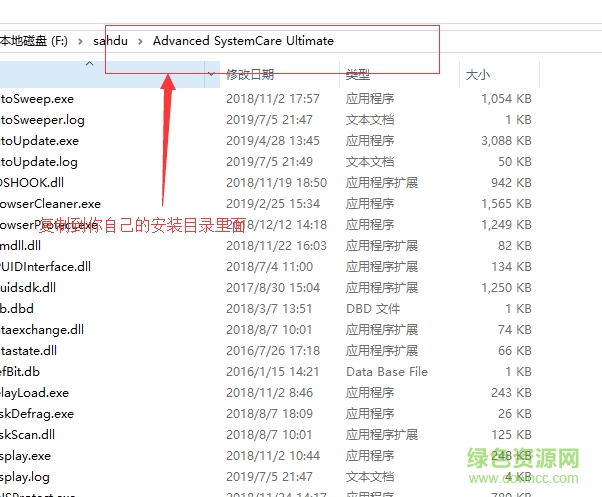Select file fBit.db
The width and height of the screenshot is (602, 497).
(20, 372)
